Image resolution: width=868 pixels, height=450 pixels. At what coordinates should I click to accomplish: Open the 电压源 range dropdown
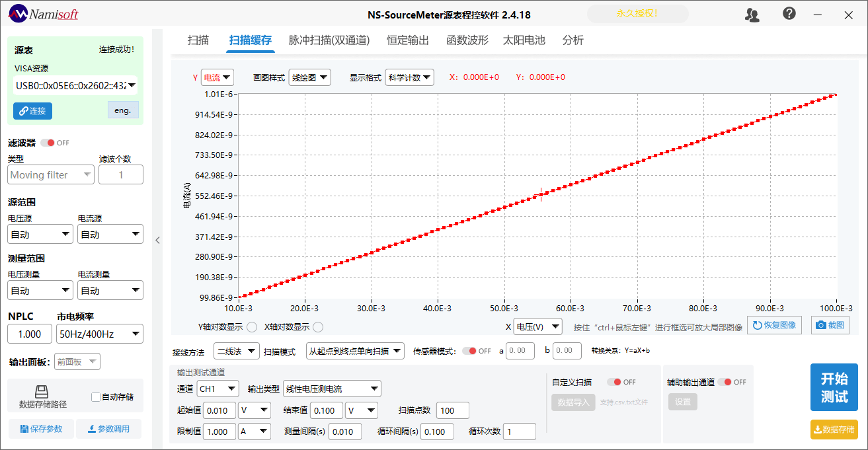point(40,234)
